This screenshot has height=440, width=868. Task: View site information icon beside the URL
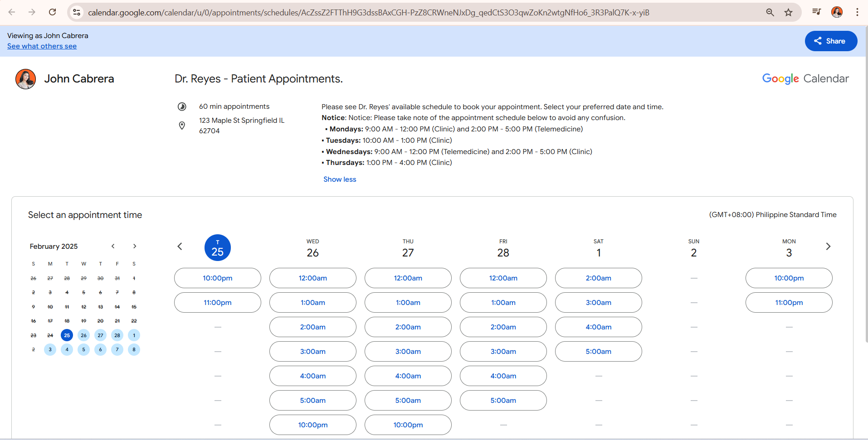pyautogui.click(x=77, y=12)
